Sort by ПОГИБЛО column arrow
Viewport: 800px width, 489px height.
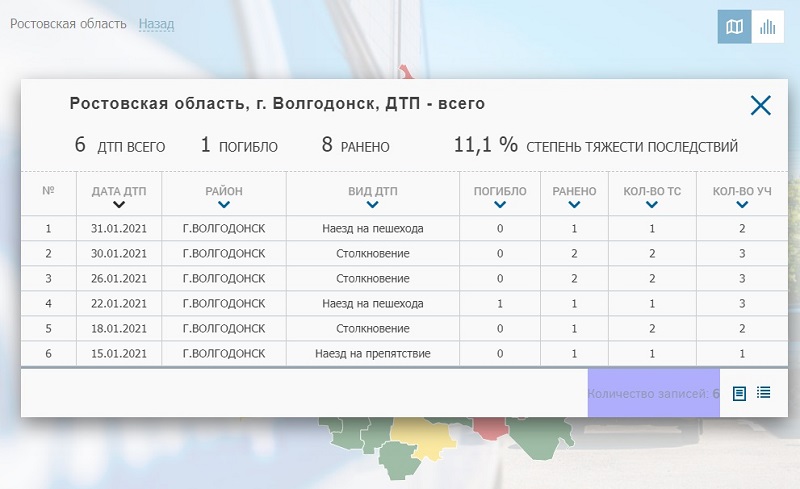coord(500,205)
